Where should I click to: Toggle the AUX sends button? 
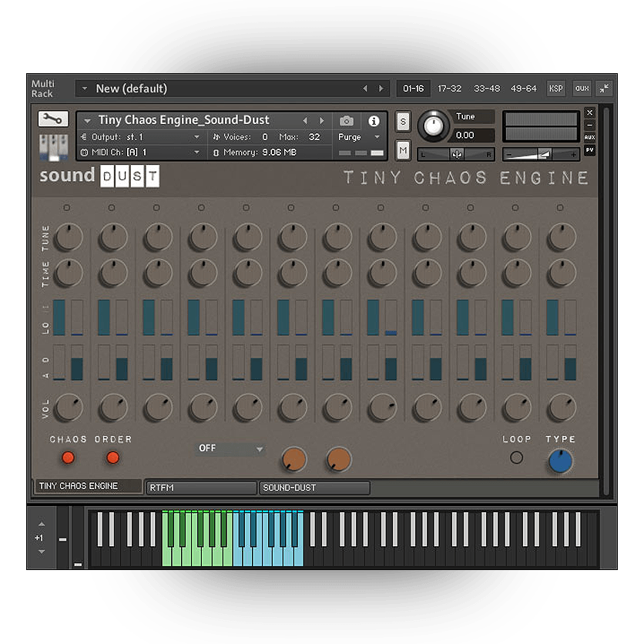click(589, 137)
